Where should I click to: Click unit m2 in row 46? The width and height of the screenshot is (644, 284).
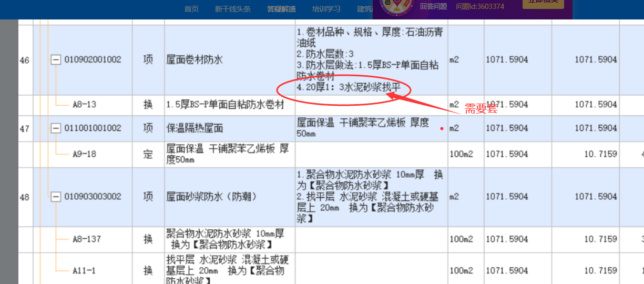pos(454,60)
